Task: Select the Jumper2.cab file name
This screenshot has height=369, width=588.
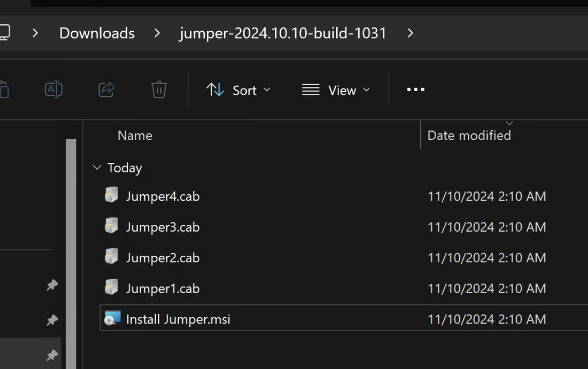Action: [x=163, y=258]
